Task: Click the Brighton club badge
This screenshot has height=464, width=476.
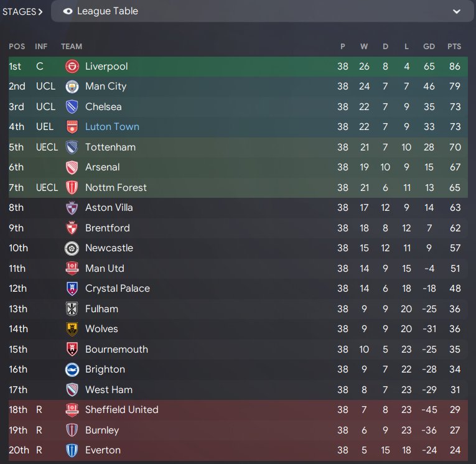Action: [x=72, y=369]
